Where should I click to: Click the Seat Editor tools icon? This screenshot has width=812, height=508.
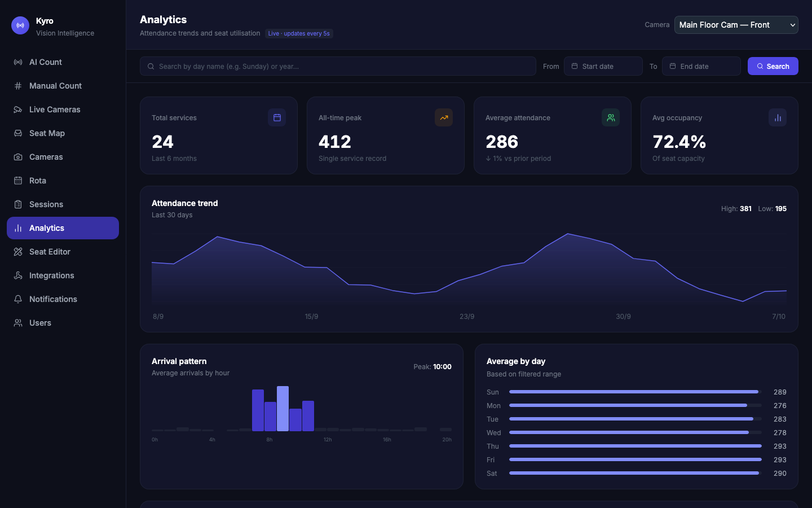click(18, 252)
